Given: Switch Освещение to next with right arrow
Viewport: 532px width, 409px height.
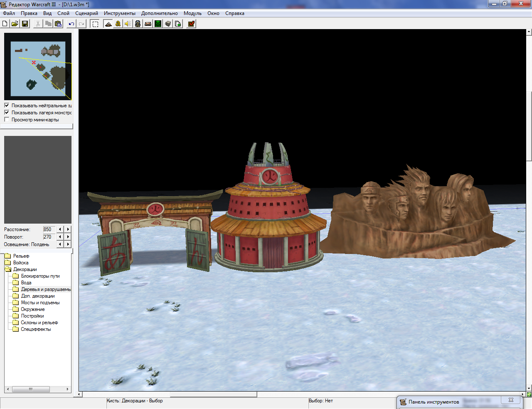Looking at the screenshot, I should (68, 244).
